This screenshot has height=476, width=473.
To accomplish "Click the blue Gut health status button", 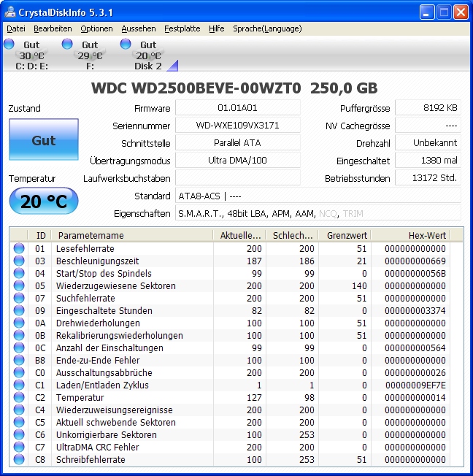I will 44,139.
